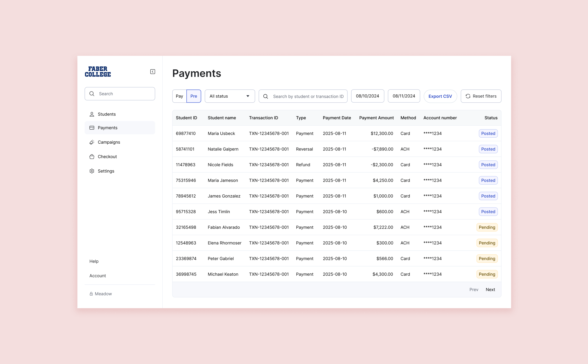The width and height of the screenshot is (588, 364).
Task: Click the Payments card icon in sidebar
Action: [x=92, y=128]
